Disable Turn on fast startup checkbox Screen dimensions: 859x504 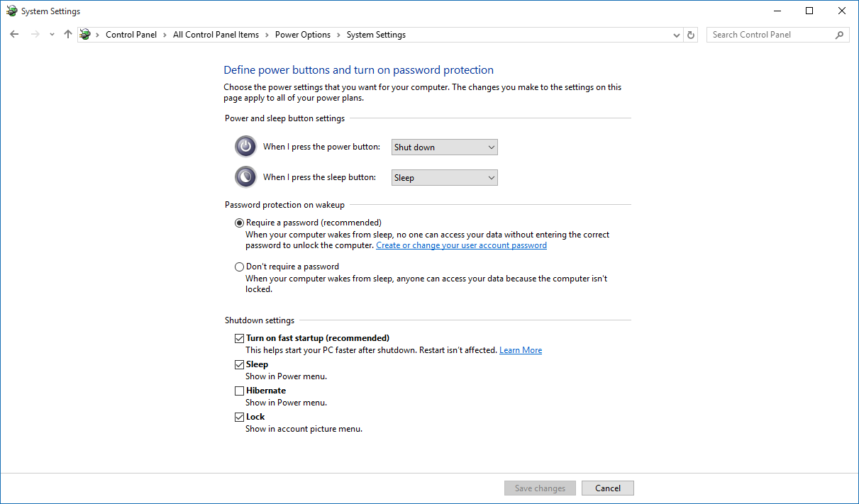point(239,338)
